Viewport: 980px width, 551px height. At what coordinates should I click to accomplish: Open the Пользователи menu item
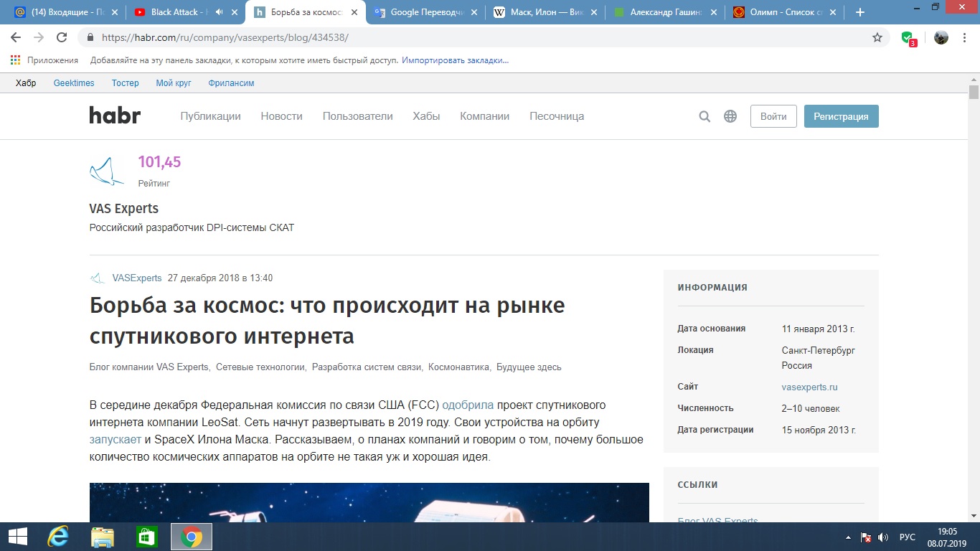pyautogui.click(x=358, y=116)
